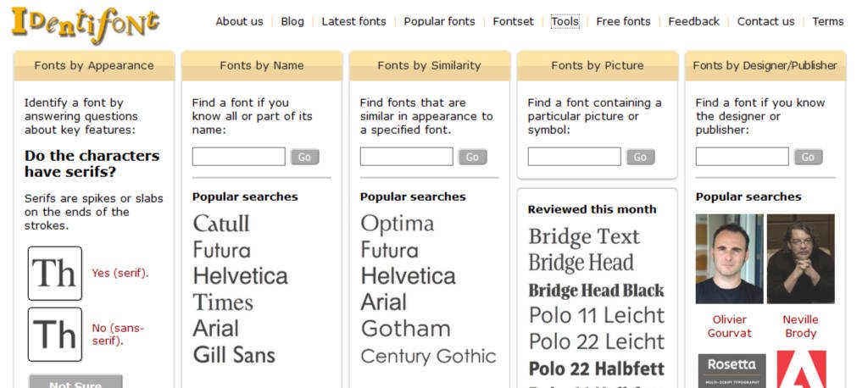Focus the Fonts by Name search field
Viewport: 868px width, 388px height.
coord(238,157)
